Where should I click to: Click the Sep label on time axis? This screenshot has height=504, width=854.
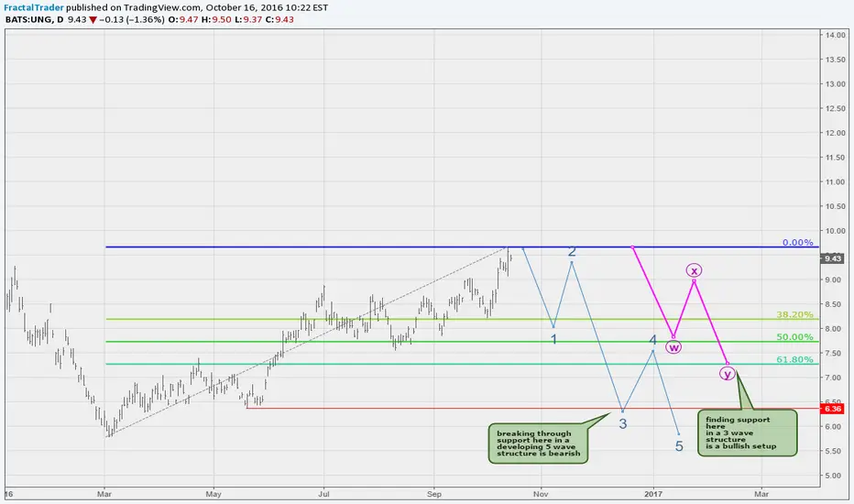(x=434, y=494)
